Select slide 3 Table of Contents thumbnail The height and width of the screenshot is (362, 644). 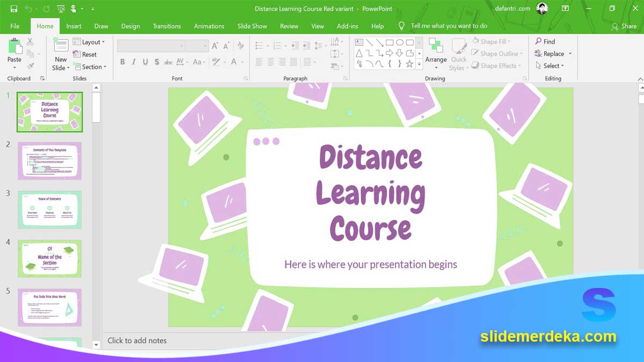pyautogui.click(x=49, y=210)
